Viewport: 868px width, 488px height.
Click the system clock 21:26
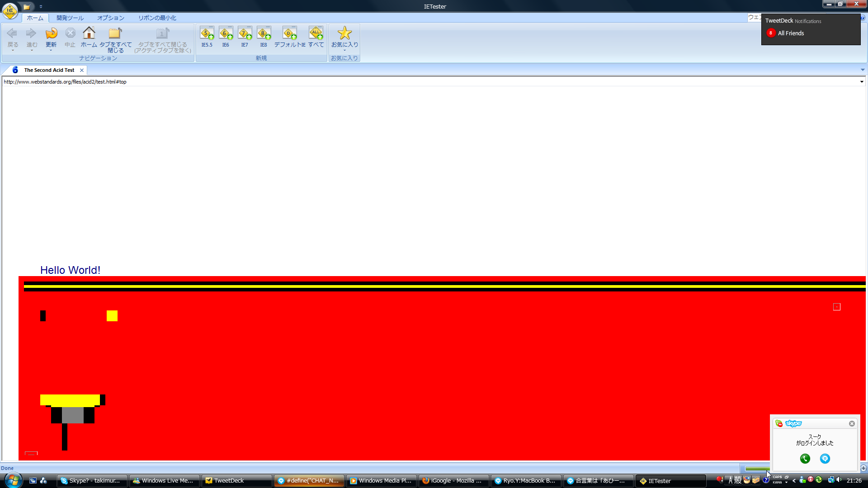[854, 481]
